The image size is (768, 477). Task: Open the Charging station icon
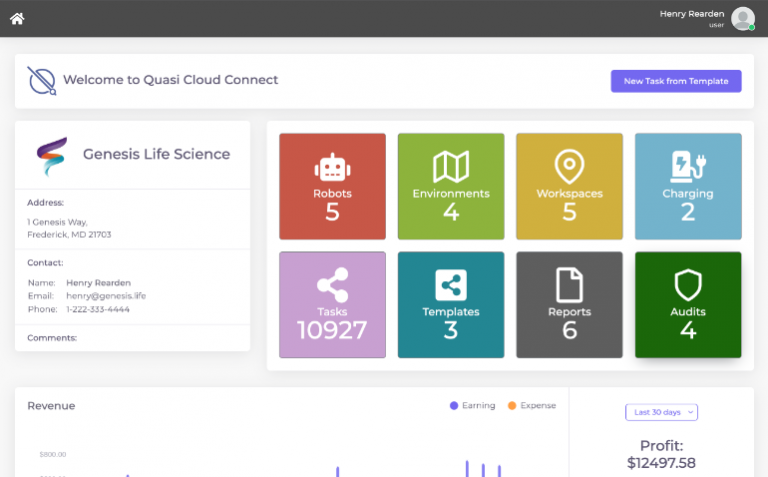click(688, 166)
